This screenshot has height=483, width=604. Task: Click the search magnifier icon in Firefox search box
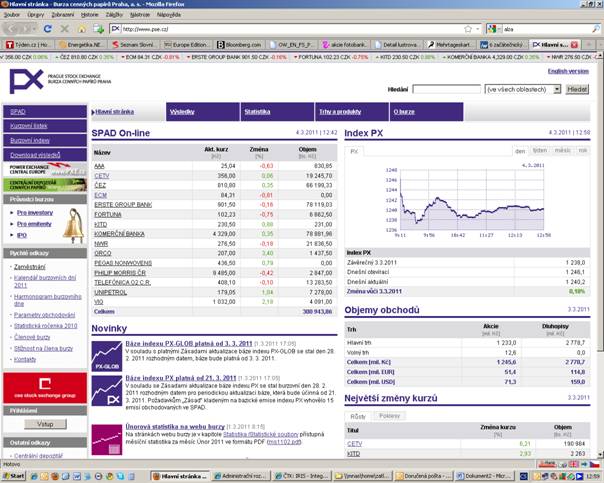pyautogui.click(x=596, y=29)
